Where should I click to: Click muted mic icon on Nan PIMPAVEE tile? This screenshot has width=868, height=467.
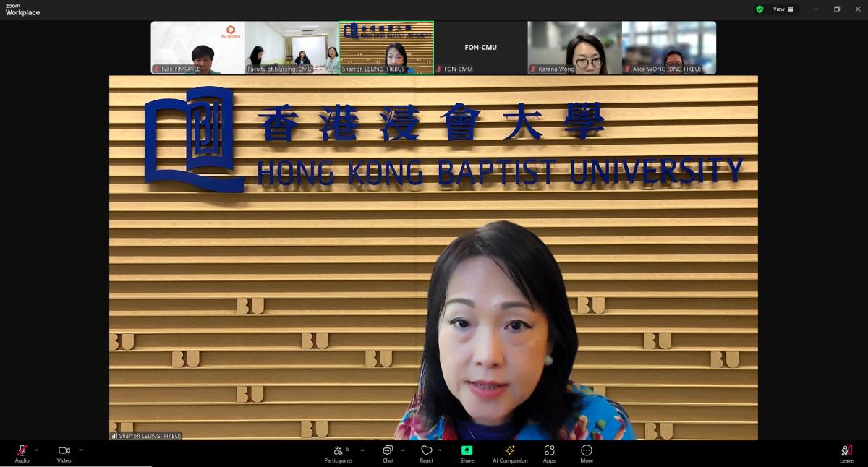point(157,69)
